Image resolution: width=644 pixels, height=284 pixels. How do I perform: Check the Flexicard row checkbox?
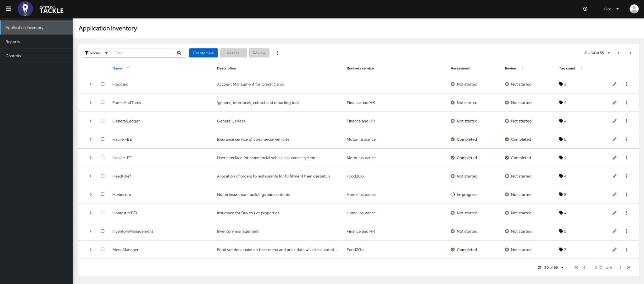point(102,84)
